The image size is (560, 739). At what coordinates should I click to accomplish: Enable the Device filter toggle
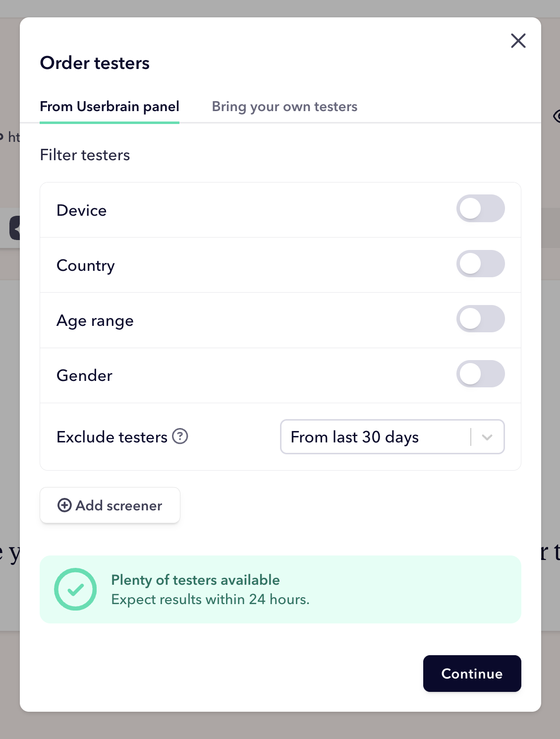coord(480,209)
